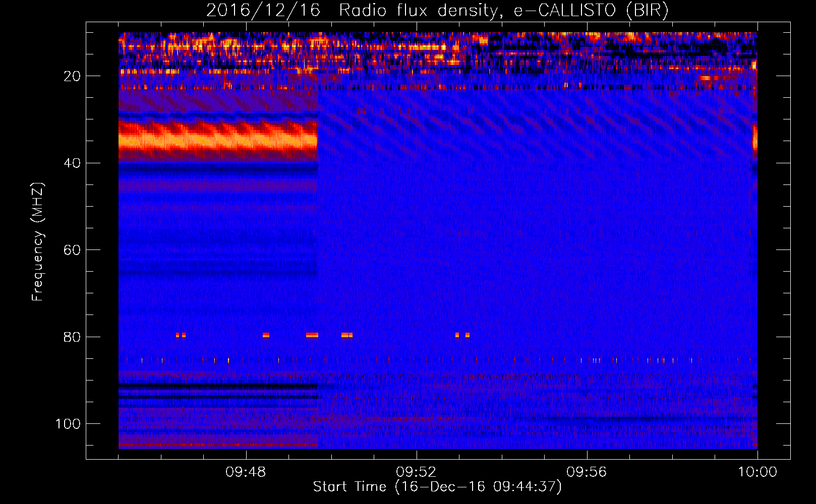Screen dimensions: 816x504
Task: Click the '09:52' time tick label
Action: (x=416, y=472)
